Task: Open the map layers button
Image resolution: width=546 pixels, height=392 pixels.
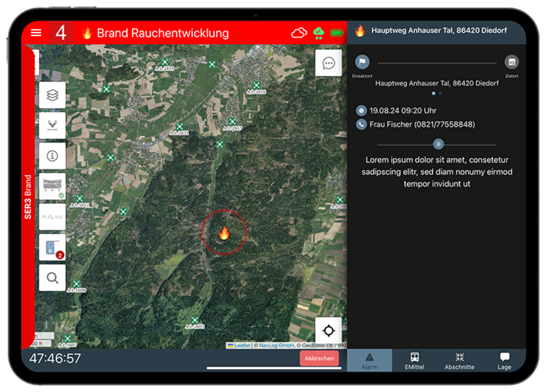Action: [x=52, y=95]
